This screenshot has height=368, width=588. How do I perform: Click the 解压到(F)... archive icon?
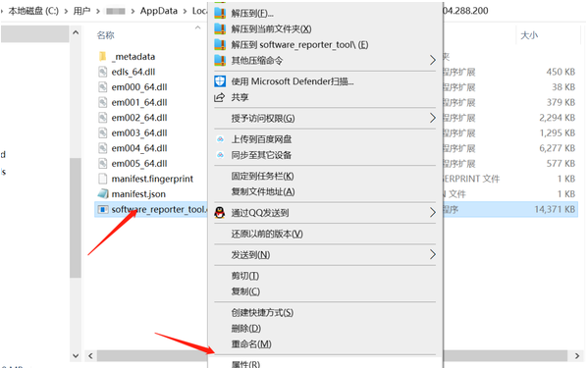[220, 13]
